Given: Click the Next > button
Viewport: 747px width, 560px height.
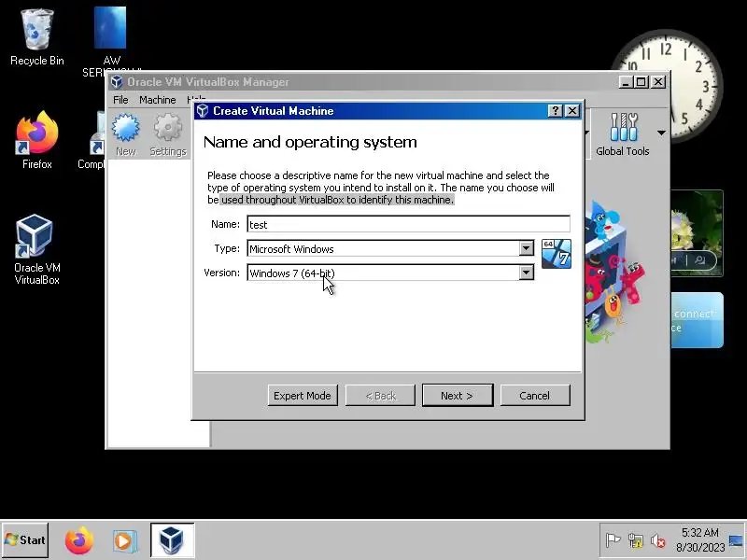Looking at the screenshot, I should coord(458,396).
